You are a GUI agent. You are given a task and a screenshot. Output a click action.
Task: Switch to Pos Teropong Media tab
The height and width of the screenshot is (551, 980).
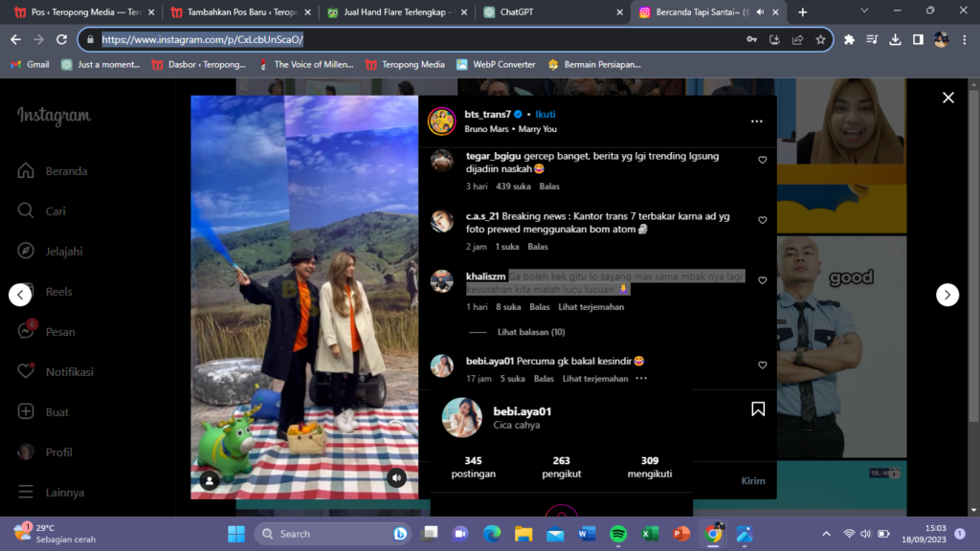pyautogui.click(x=84, y=11)
